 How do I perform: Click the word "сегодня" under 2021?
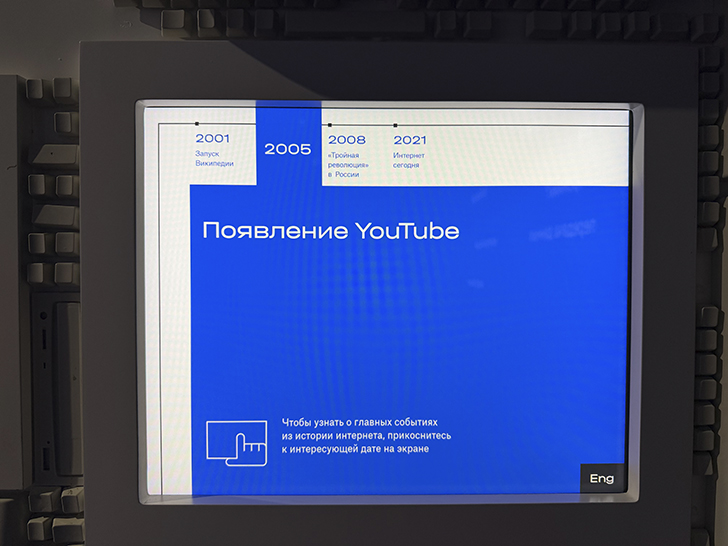point(406,165)
